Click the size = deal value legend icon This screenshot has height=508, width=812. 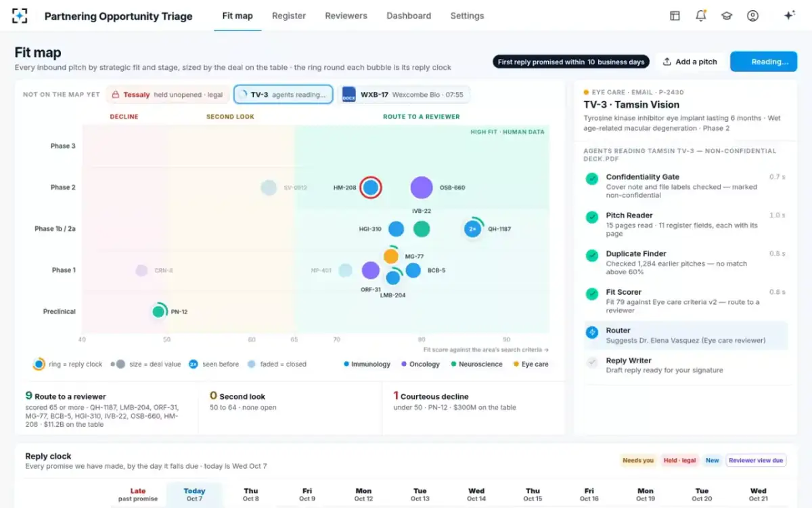(119, 364)
